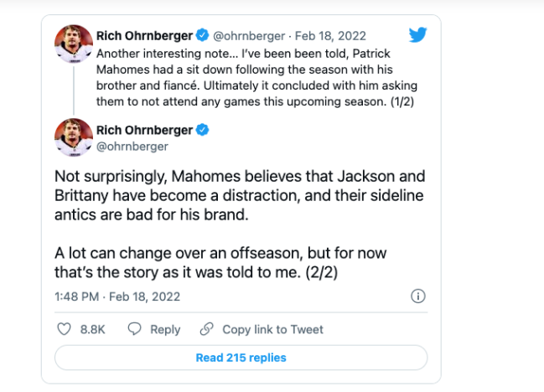Click the Reply speech bubble icon
544x392 pixels.
coord(133,329)
